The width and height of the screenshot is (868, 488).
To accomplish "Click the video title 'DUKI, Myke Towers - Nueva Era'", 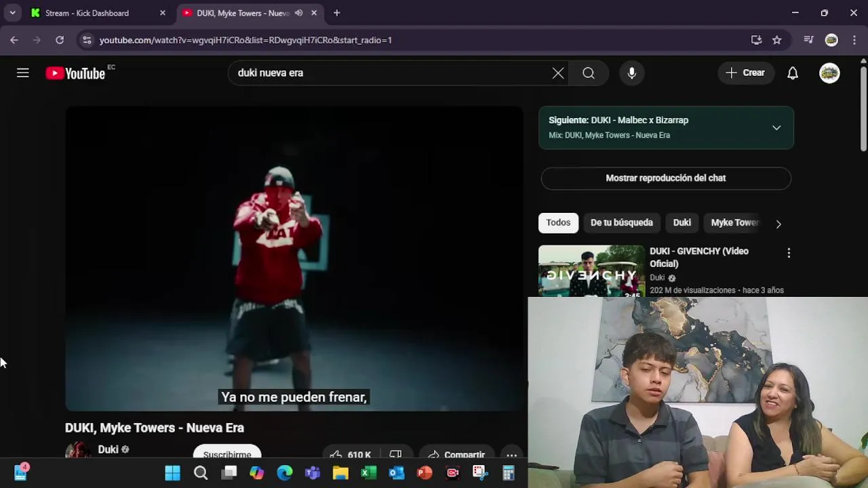I will pyautogui.click(x=155, y=428).
